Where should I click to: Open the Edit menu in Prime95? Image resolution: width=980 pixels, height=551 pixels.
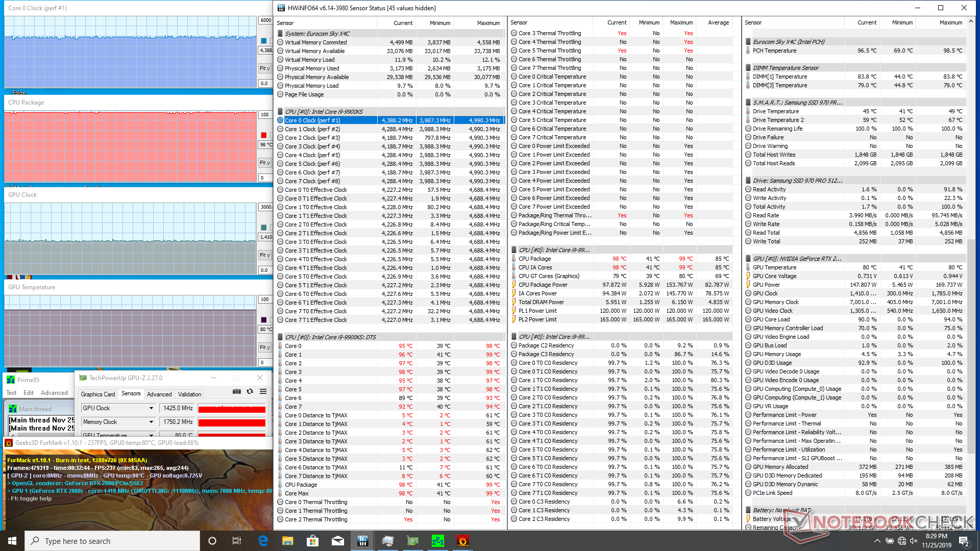pyautogui.click(x=29, y=393)
